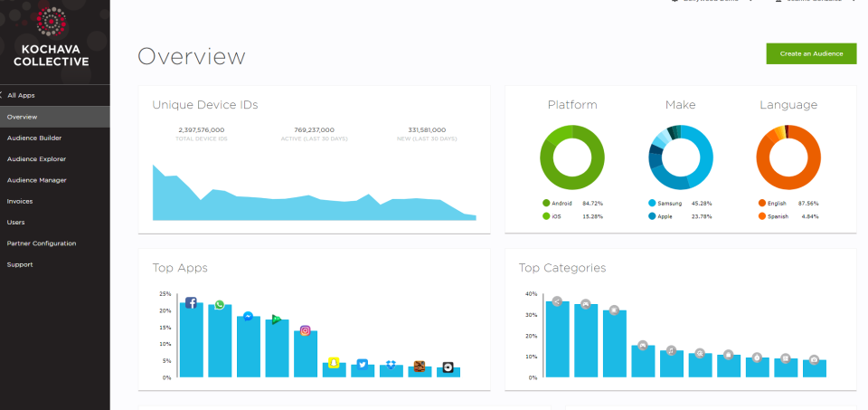The image size is (868, 410).
Task: Open Audience Manager from the sidebar
Action: tap(36, 180)
